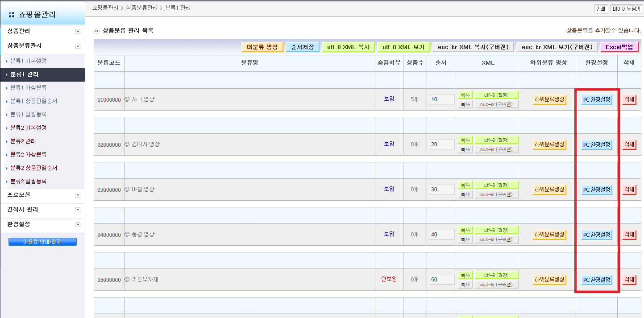This screenshot has width=644, height=318.
Task: Open 분류1 기본설정 in the sidebar
Action: (x=29, y=61)
